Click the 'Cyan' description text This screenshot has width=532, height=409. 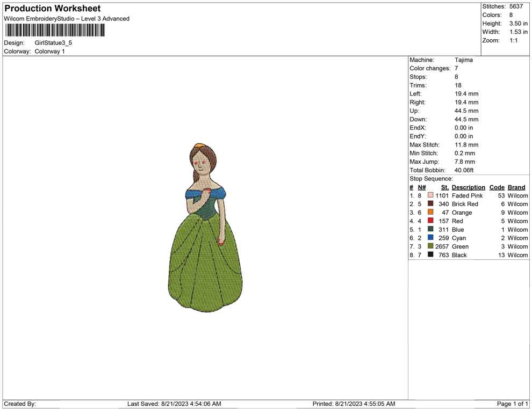(x=459, y=238)
